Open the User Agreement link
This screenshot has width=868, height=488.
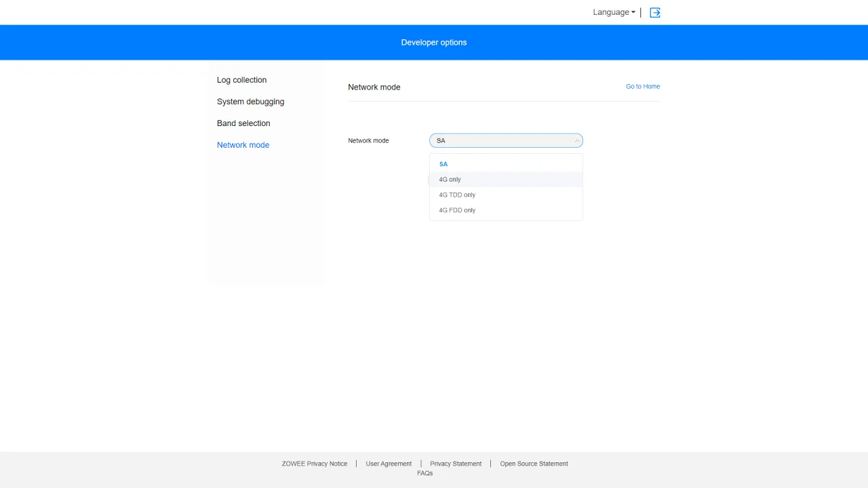[x=389, y=464]
